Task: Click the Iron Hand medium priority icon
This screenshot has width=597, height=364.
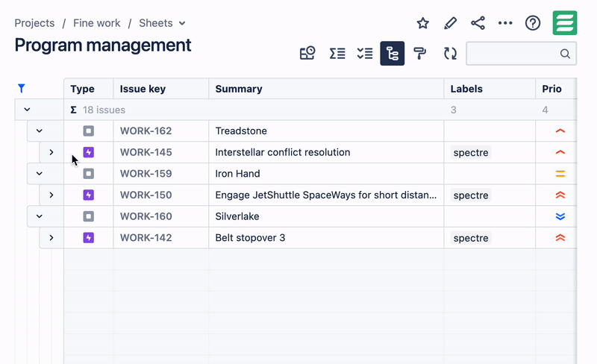Action: pyautogui.click(x=560, y=174)
